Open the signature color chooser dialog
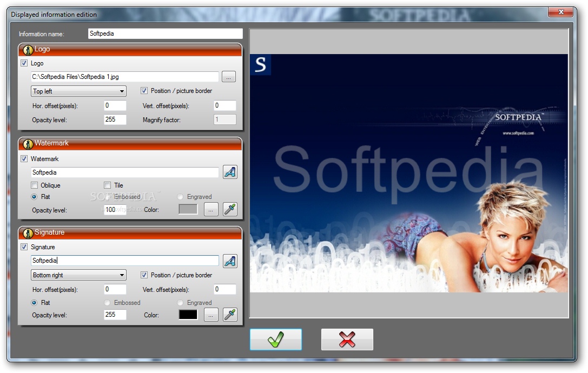Image resolution: width=588 pixels, height=373 pixels. pyautogui.click(x=211, y=315)
